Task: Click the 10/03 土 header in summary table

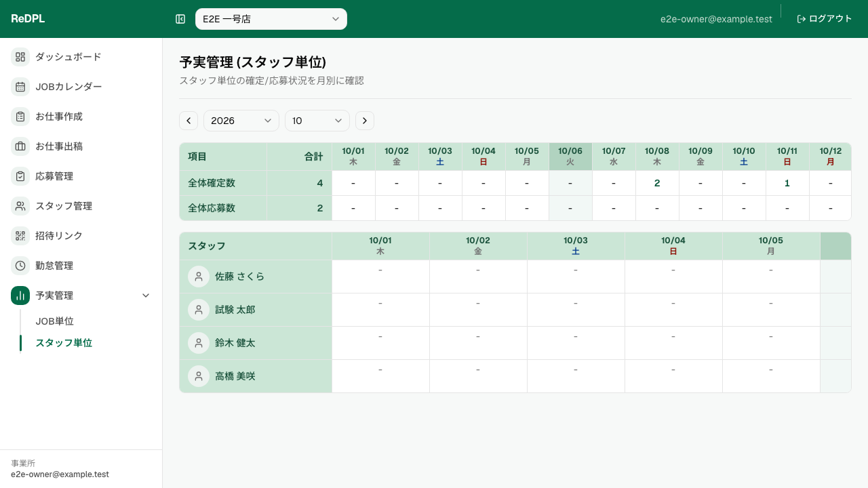Action: click(440, 157)
